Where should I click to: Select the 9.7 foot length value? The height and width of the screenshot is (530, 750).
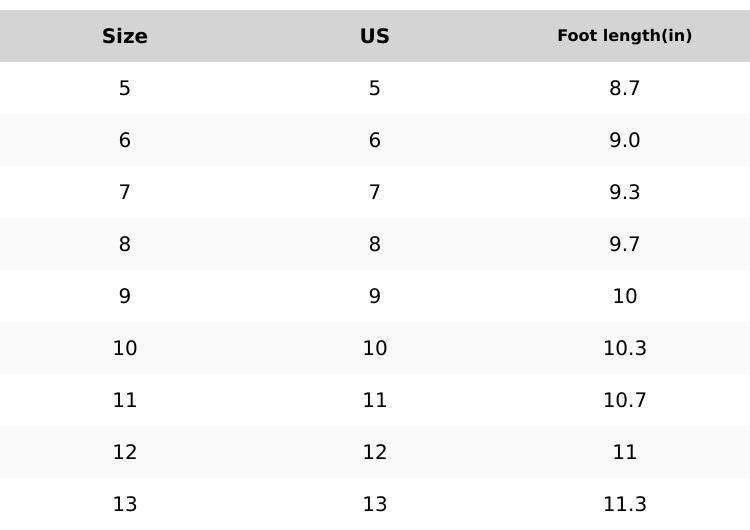point(624,245)
